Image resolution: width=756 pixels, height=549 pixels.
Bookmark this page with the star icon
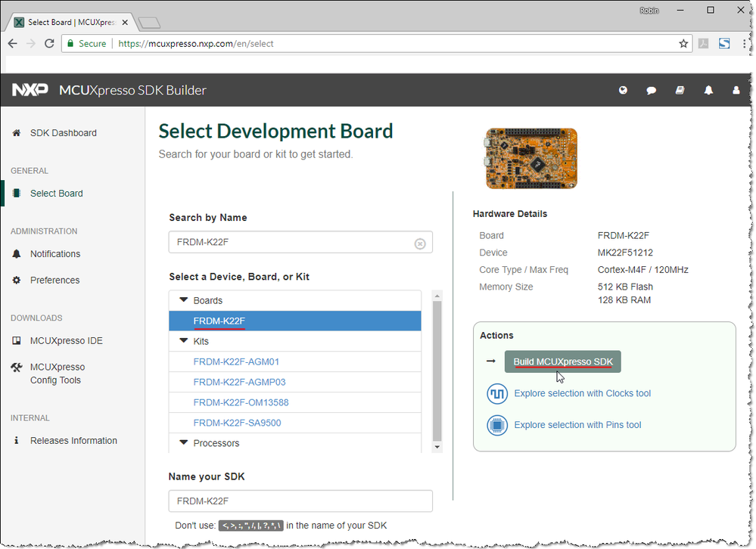click(683, 44)
